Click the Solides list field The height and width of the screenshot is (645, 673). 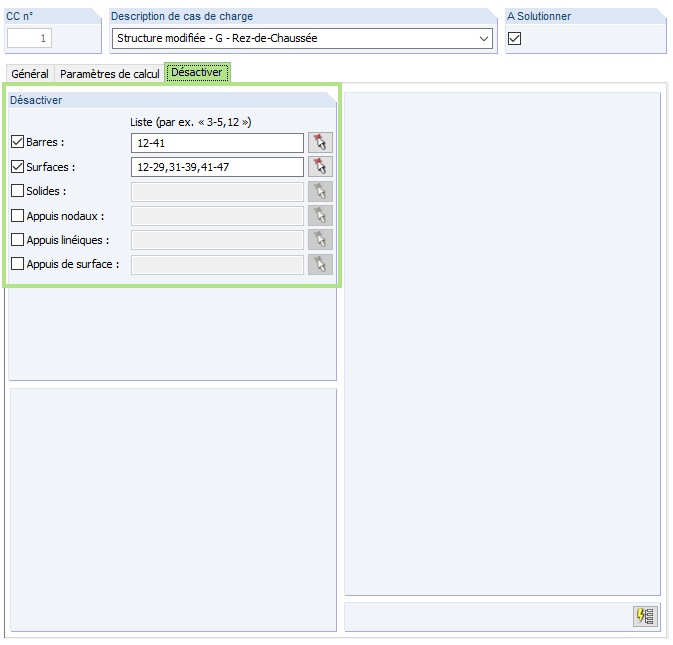point(217,191)
